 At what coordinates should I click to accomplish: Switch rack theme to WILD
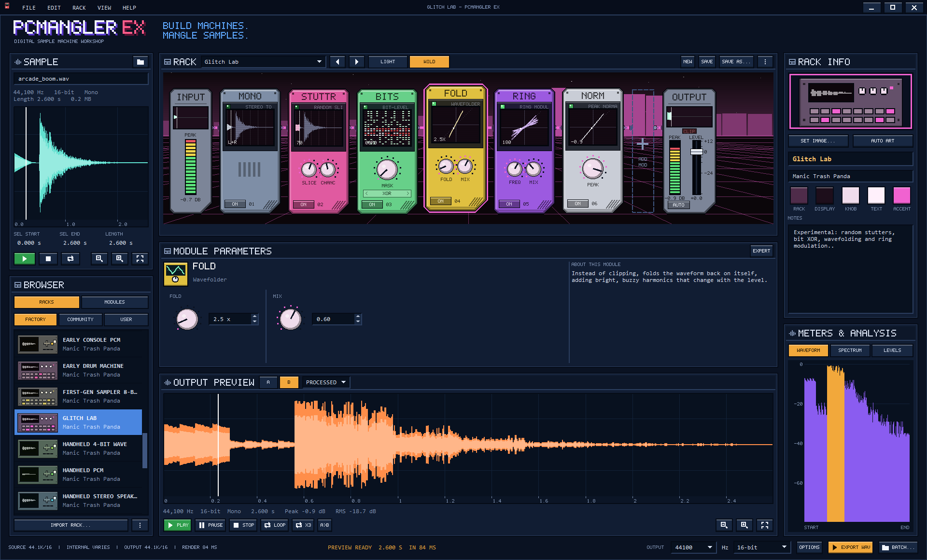point(429,62)
